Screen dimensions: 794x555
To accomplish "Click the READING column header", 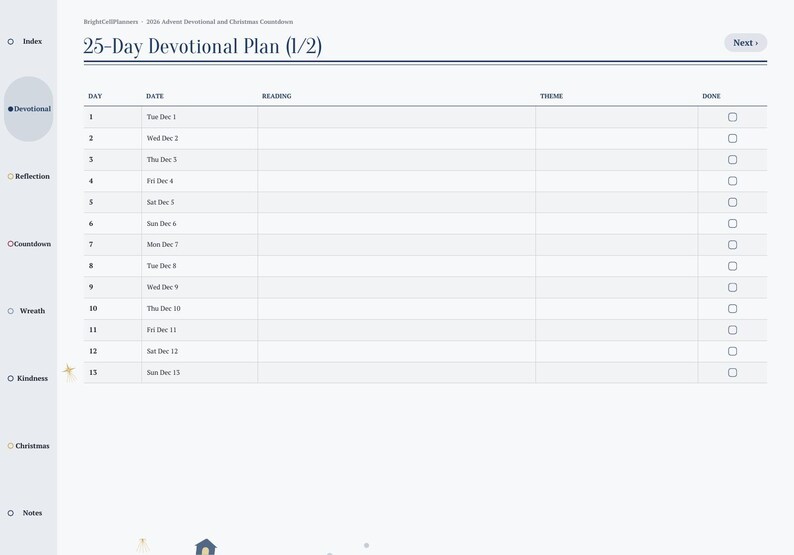I will tap(276, 96).
